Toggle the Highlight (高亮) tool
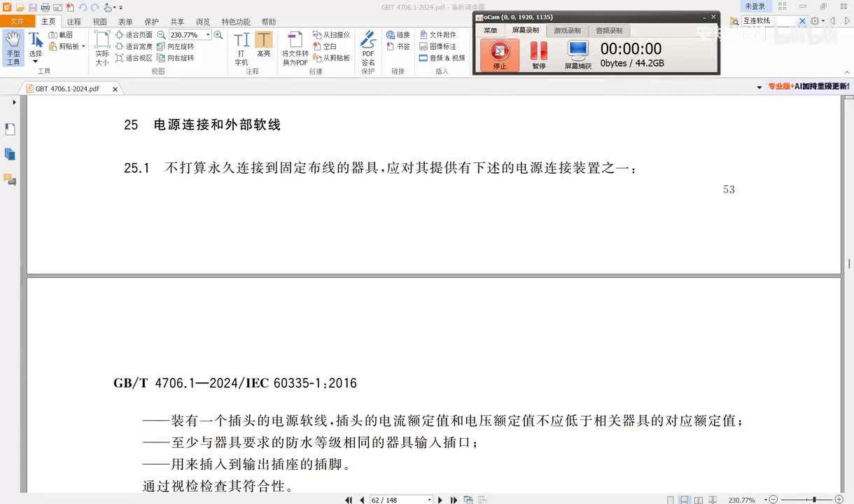 click(264, 45)
